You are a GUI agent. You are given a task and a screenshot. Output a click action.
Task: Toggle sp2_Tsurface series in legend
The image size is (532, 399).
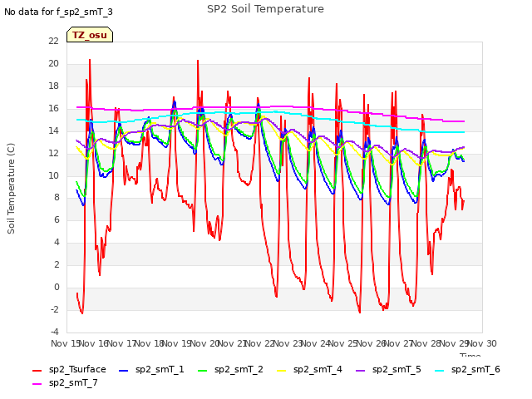pyautogui.click(x=69, y=369)
